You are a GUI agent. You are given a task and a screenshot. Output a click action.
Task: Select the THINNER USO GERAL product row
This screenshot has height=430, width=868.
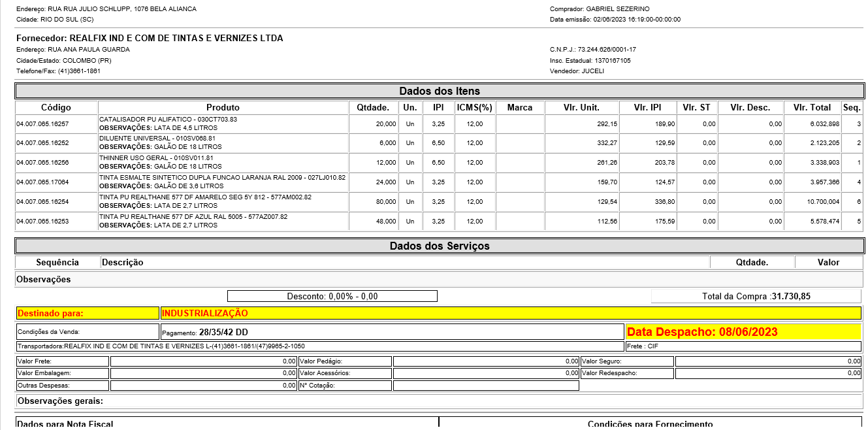pyautogui.click(x=223, y=162)
